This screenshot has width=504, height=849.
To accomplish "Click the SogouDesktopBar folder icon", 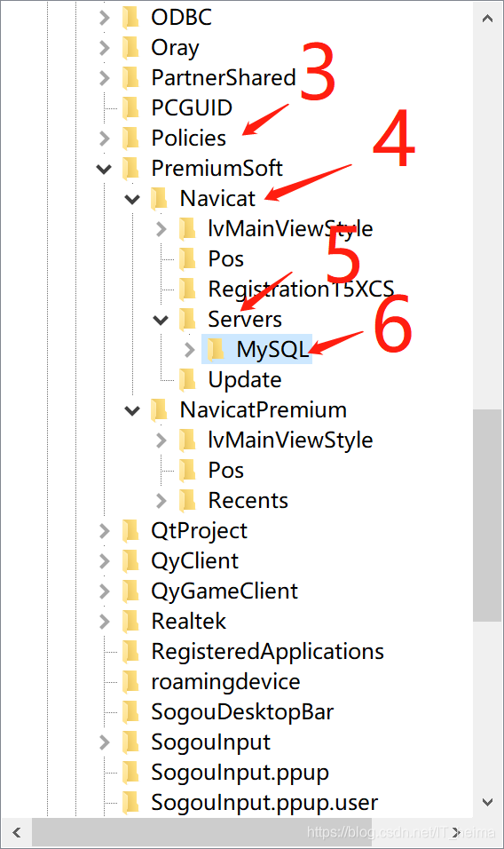I will point(130,712).
